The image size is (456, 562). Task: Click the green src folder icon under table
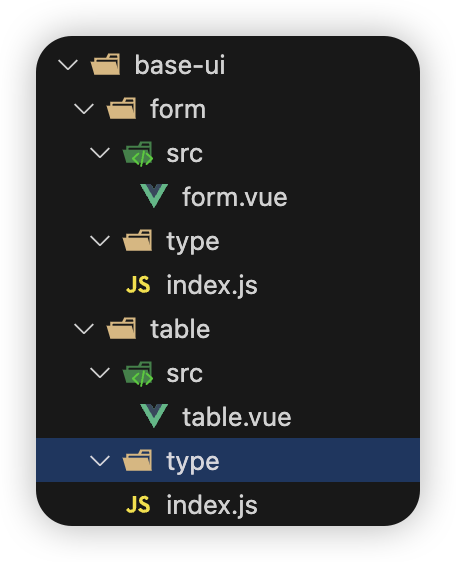[x=138, y=374]
